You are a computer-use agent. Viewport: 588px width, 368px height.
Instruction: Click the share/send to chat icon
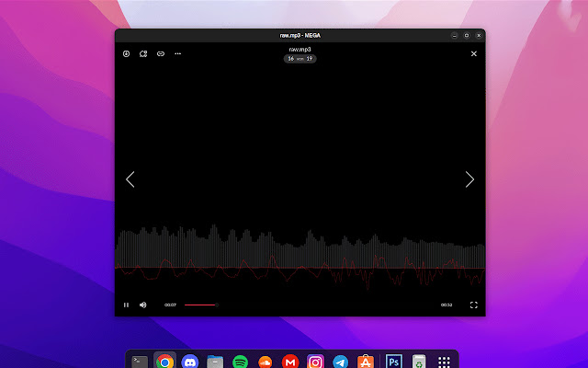coord(143,53)
